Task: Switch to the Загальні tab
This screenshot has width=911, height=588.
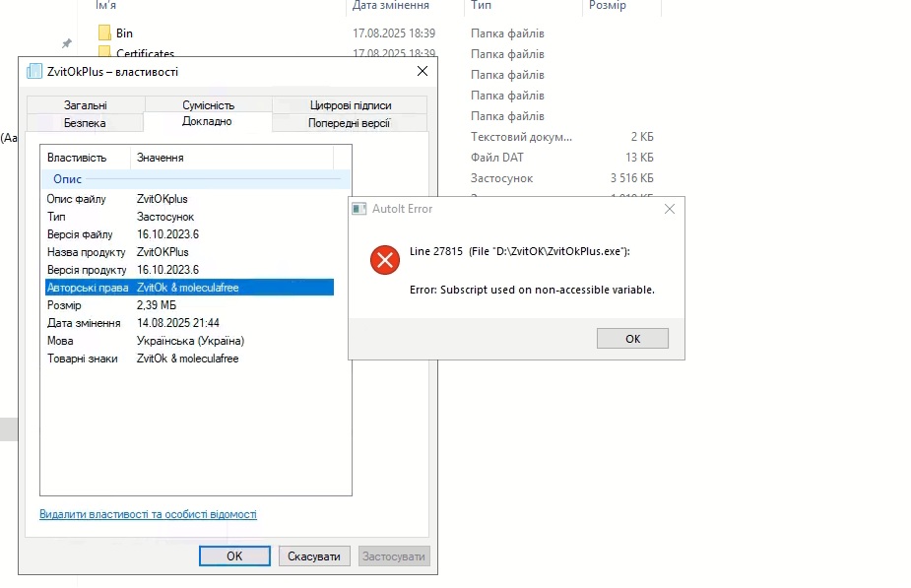Action: coord(86,105)
